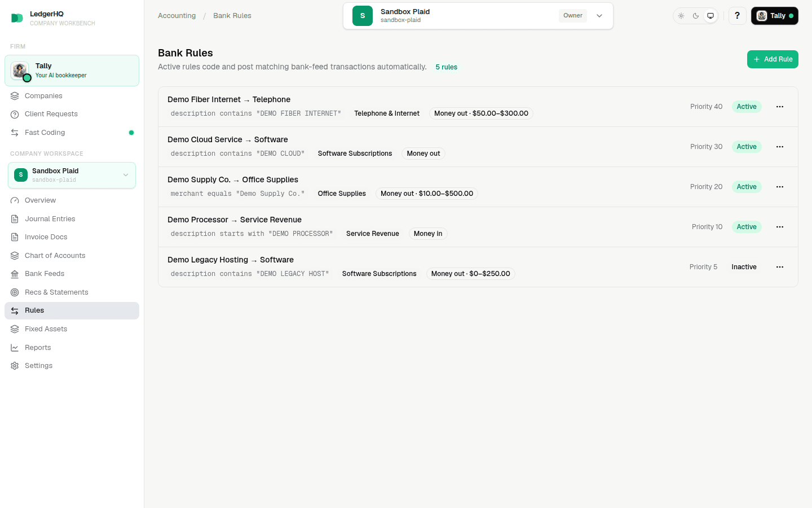Click Priority 40 label
Screen dimensions: 812x508
click(x=706, y=107)
